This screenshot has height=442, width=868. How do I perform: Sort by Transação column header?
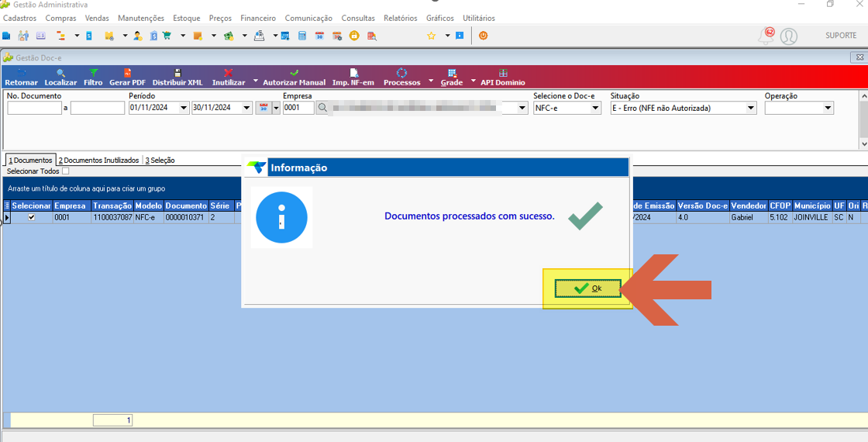[x=112, y=205]
